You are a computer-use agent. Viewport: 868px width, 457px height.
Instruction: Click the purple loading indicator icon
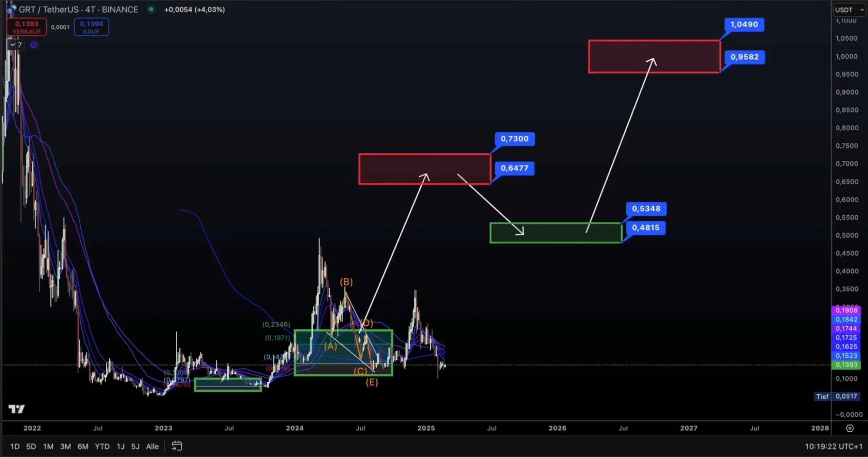click(x=34, y=45)
